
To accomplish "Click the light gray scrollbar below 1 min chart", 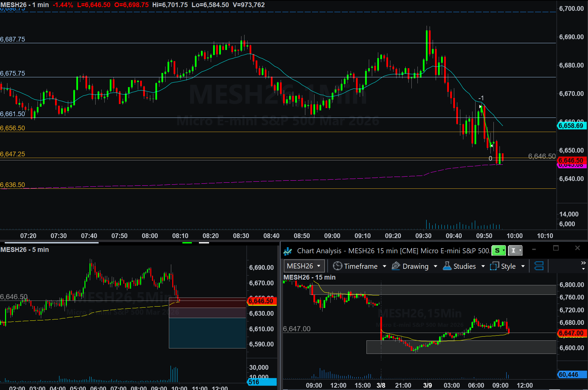I will [51, 242].
